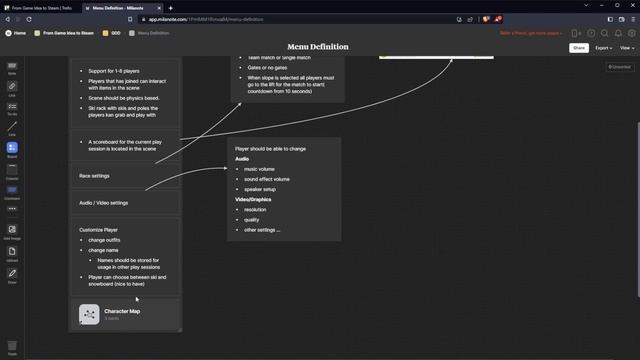Click 'speaker setup' bullet
The height and width of the screenshot is (360, 640).
click(260, 189)
